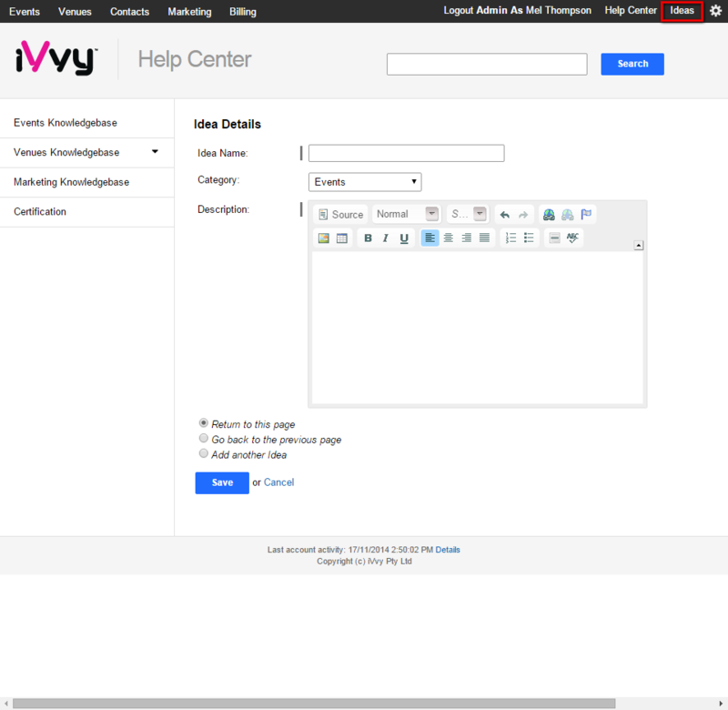Viewport: 728px width, 710px height.
Task: Click the horizontal scrollbar right arrow
Action: click(x=722, y=704)
